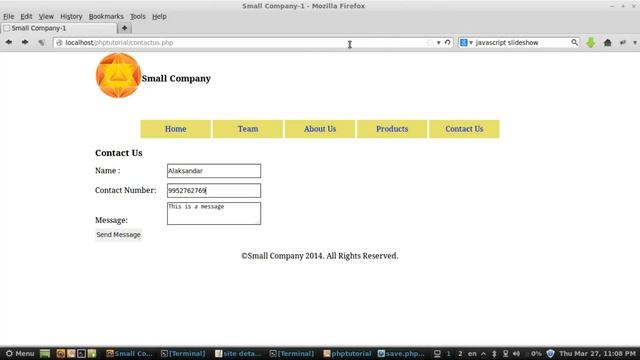Switch to workspace 1
This screenshot has height=360, width=640.
point(449,353)
